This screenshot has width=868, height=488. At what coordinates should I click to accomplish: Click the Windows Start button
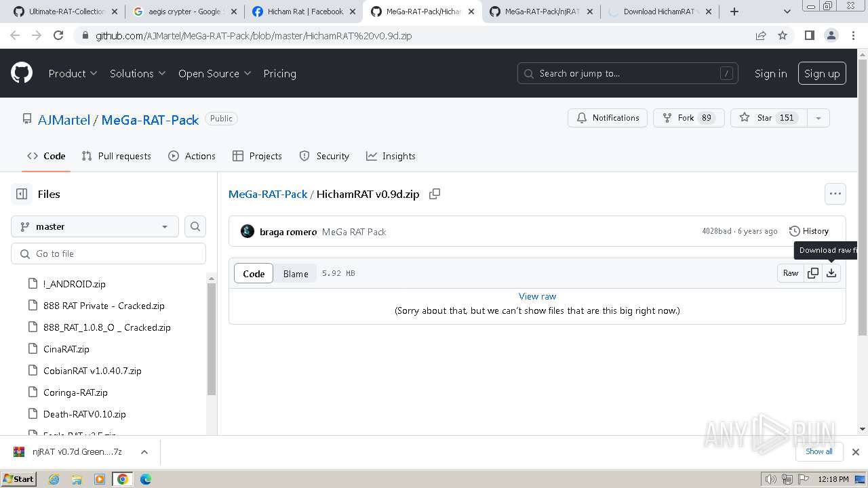[x=19, y=479]
